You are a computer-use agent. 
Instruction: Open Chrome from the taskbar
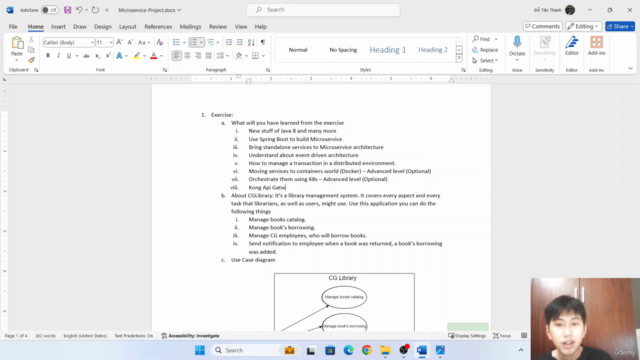tap(367, 350)
